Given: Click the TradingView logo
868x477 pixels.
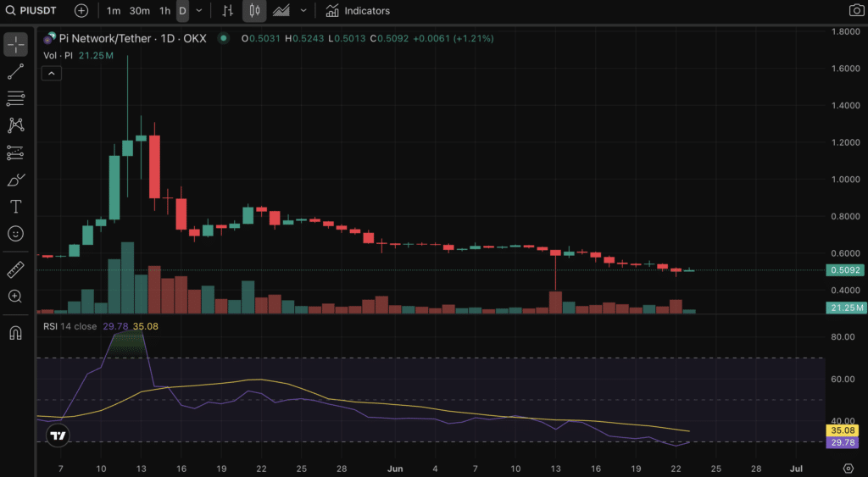Looking at the screenshot, I should pos(58,435).
